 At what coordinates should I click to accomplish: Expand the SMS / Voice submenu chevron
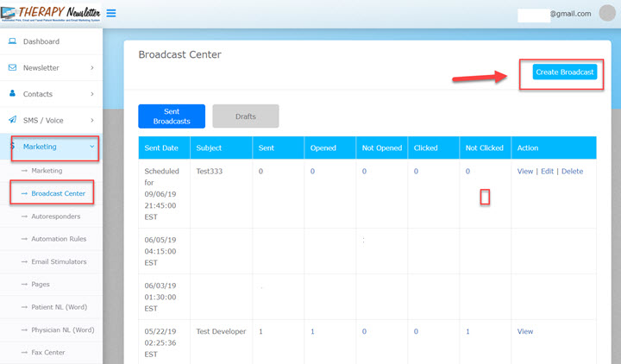(91, 120)
